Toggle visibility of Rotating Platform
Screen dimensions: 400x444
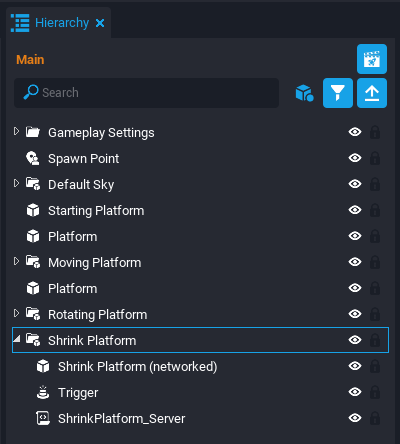355,314
